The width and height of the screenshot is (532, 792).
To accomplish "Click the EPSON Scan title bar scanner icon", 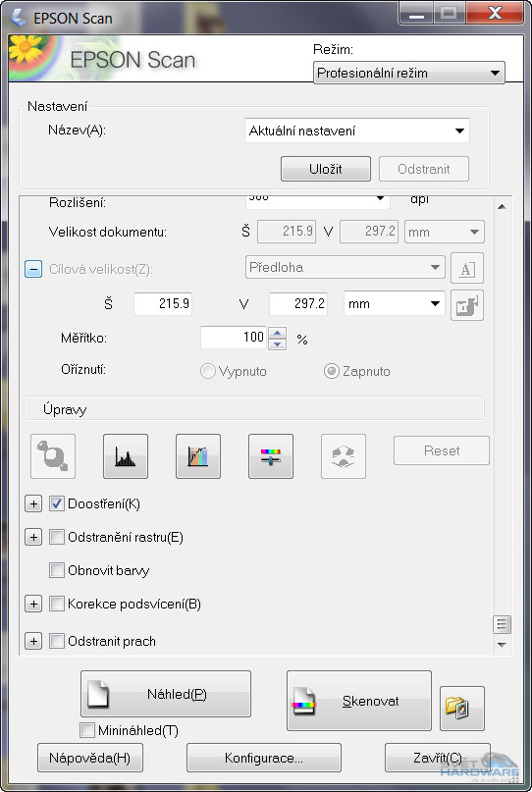I will [x=20, y=18].
